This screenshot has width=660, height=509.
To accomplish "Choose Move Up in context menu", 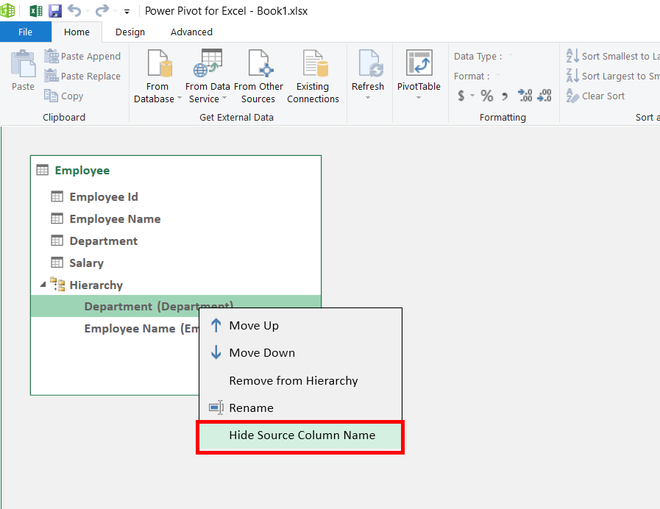I will (x=301, y=325).
